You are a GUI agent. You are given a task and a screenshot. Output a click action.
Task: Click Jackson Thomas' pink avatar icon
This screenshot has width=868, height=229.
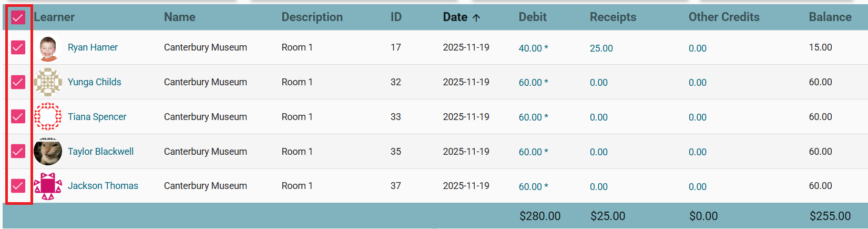[x=48, y=186]
